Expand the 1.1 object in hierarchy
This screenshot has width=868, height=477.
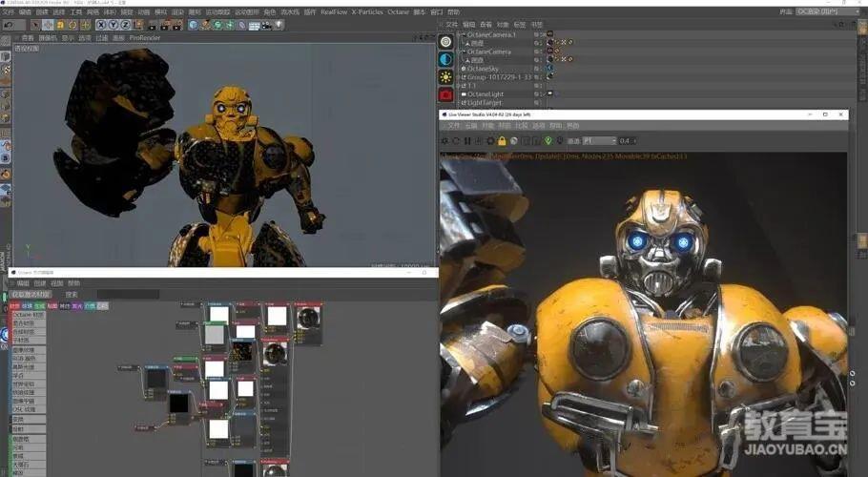click(459, 86)
